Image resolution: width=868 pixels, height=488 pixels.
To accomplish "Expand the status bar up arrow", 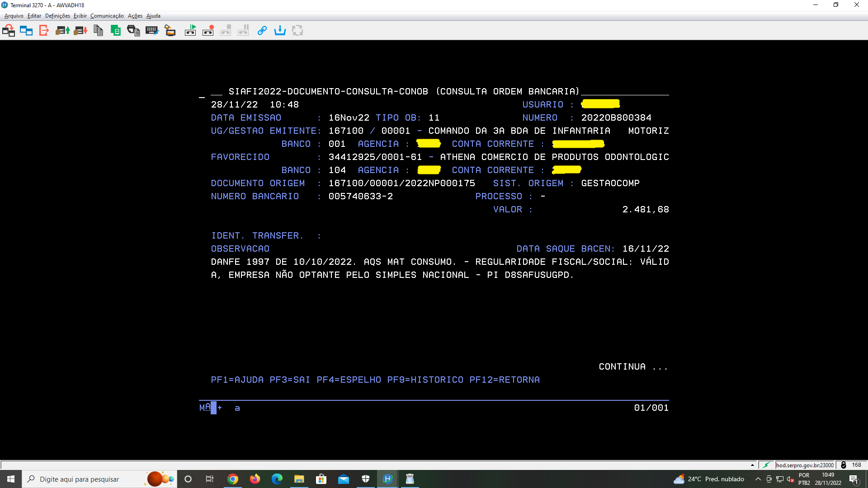I will [752, 465].
